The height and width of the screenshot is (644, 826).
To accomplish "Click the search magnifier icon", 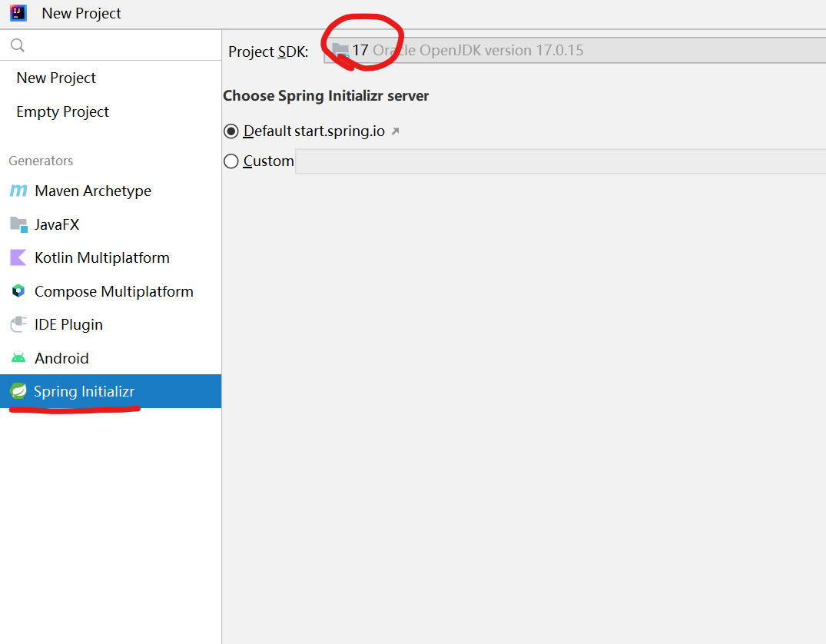I will (x=18, y=45).
